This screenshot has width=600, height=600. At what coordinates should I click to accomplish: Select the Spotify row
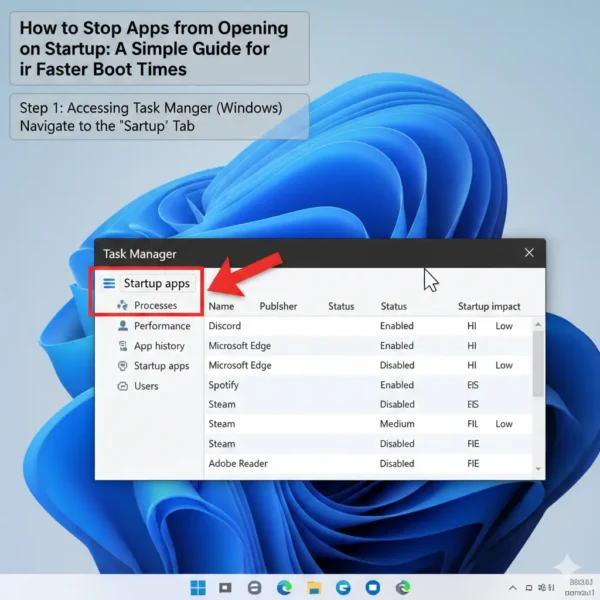[x=368, y=385]
